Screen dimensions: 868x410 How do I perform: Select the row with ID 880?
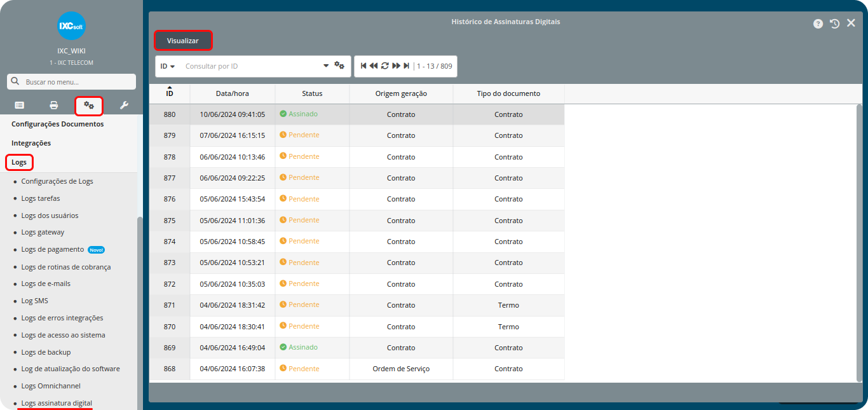[x=356, y=114]
